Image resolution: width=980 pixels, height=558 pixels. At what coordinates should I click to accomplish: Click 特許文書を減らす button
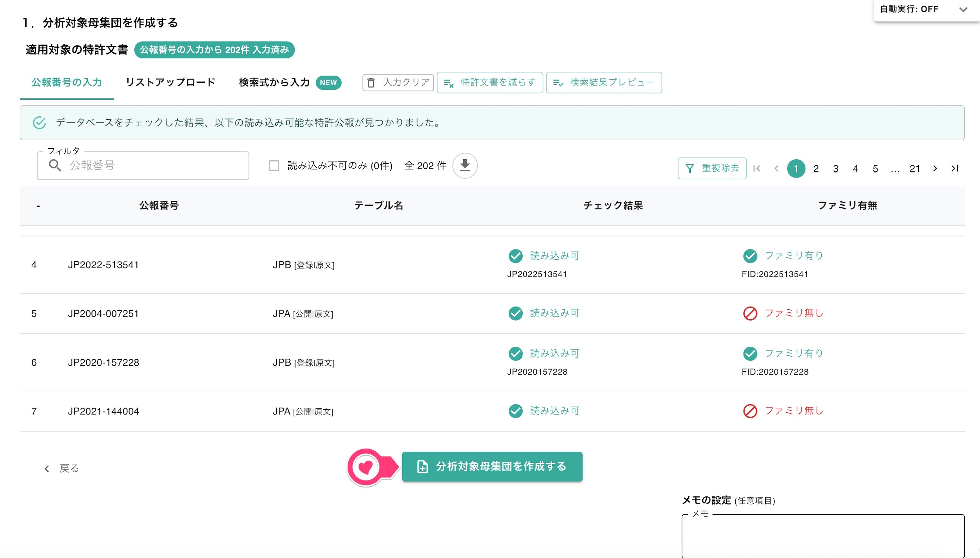(x=490, y=82)
